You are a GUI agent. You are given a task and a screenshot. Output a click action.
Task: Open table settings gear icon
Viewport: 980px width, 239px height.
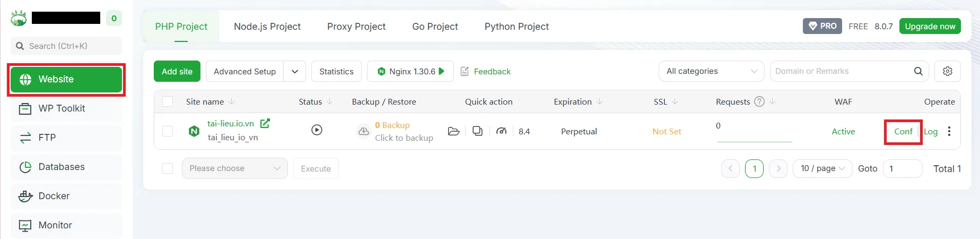(948, 71)
